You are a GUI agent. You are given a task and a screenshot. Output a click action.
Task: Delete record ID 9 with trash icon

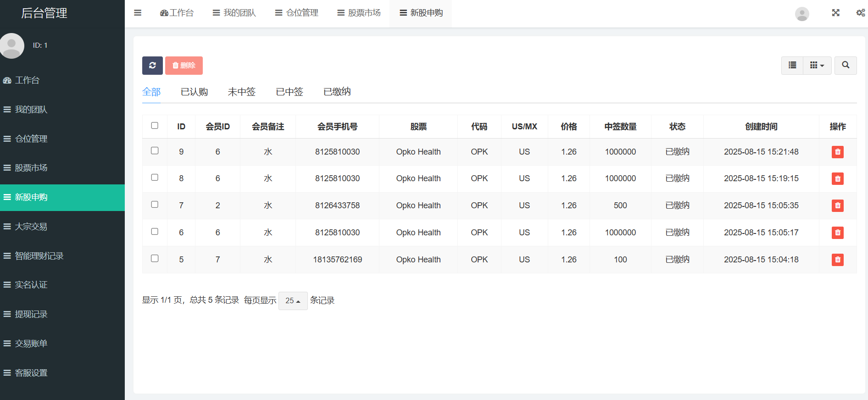tap(837, 152)
